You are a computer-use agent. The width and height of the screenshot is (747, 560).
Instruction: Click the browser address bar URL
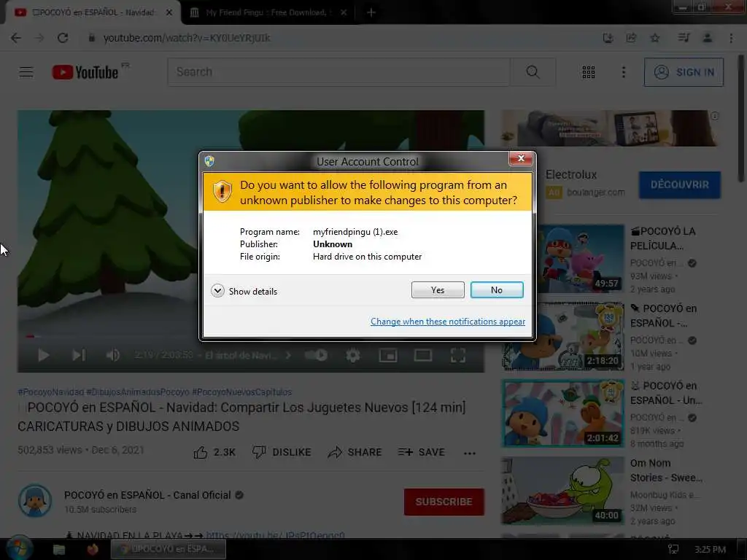(x=187, y=38)
